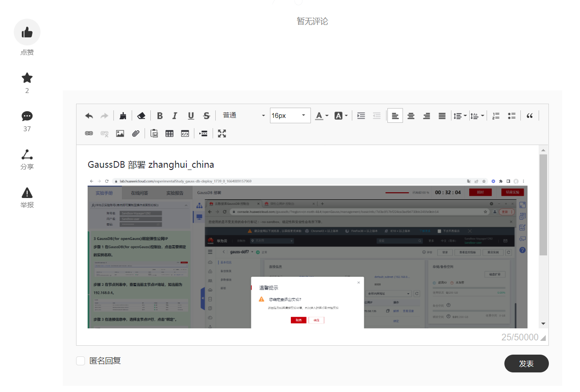Click the text GaussDB 部署 zhanghui_china
This screenshot has width=580, height=392.
[151, 165]
